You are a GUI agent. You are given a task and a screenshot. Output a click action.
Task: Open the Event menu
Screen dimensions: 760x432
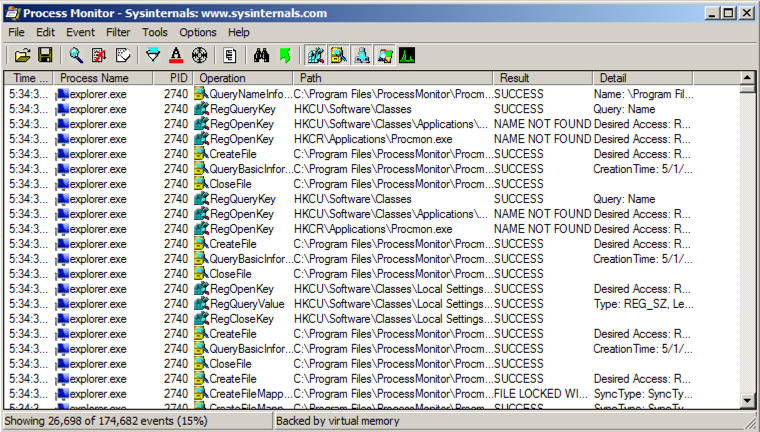pos(80,32)
